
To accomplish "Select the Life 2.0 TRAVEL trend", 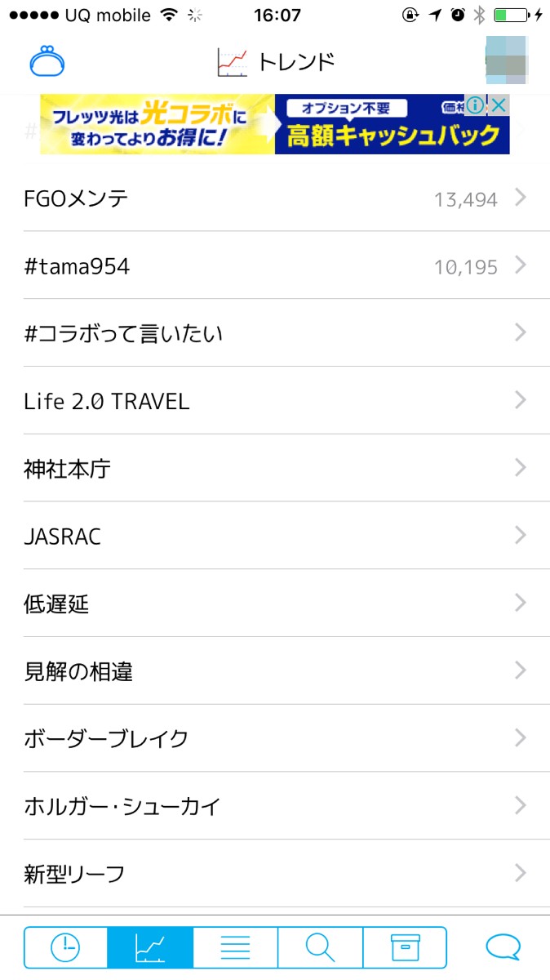I will tap(106, 401).
